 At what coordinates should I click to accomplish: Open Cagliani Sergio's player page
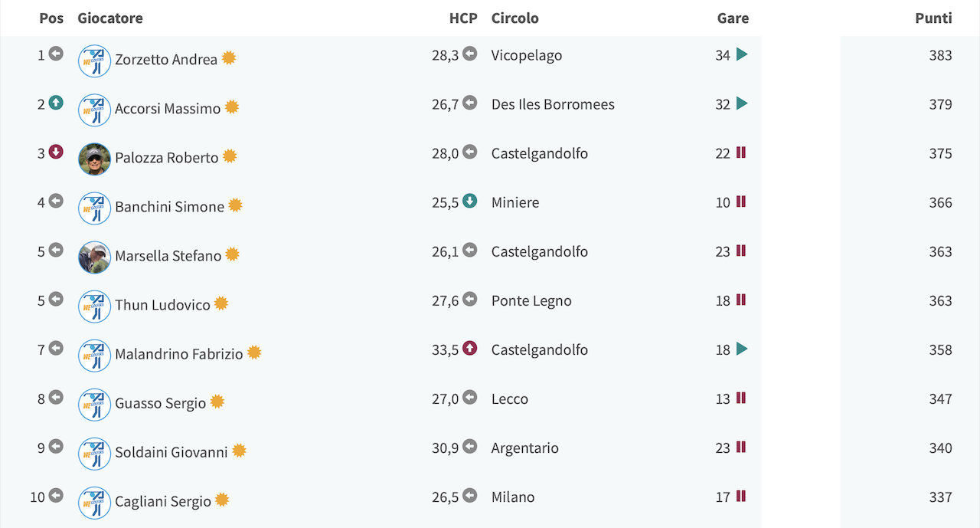point(163,501)
